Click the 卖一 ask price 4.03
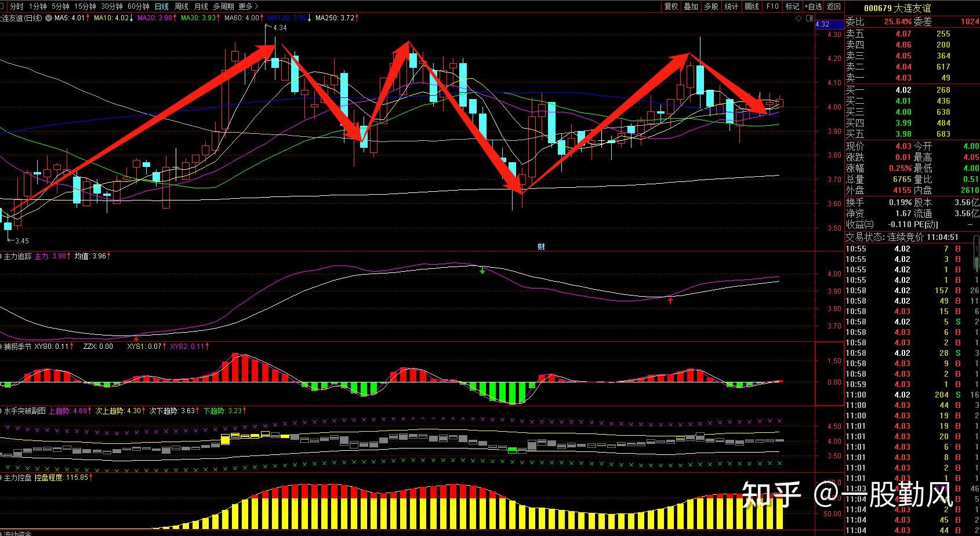The image size is (980, 536). pos(903,78)
